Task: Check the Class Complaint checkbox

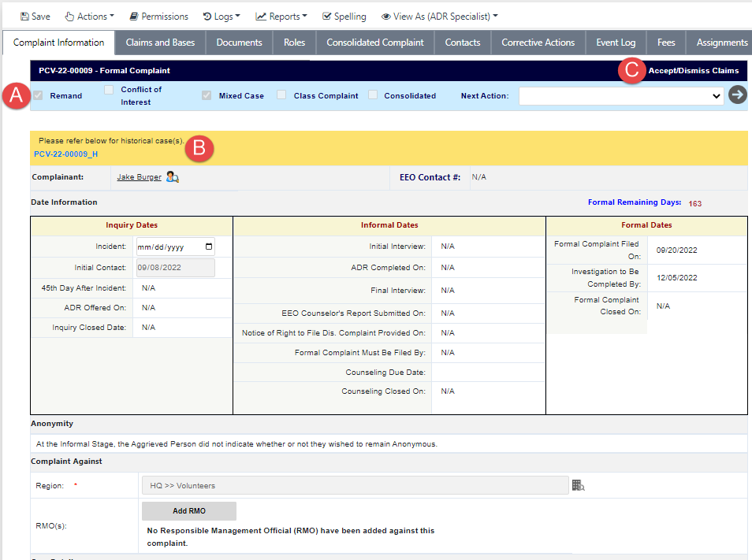Action: tap(281, 95)
